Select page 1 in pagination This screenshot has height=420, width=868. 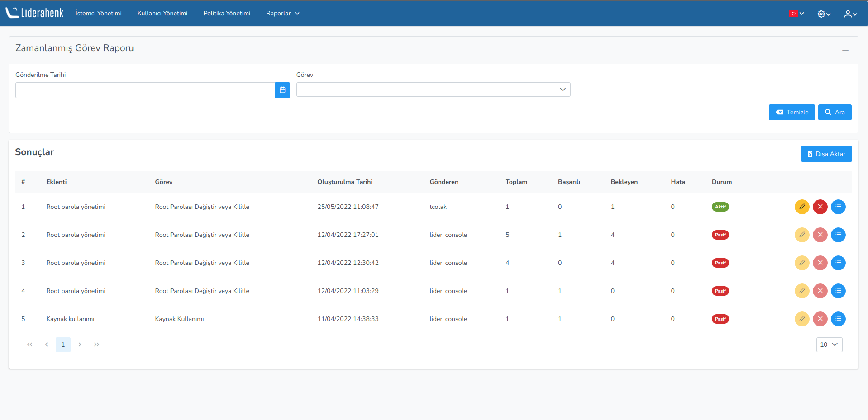pos(63,344)
